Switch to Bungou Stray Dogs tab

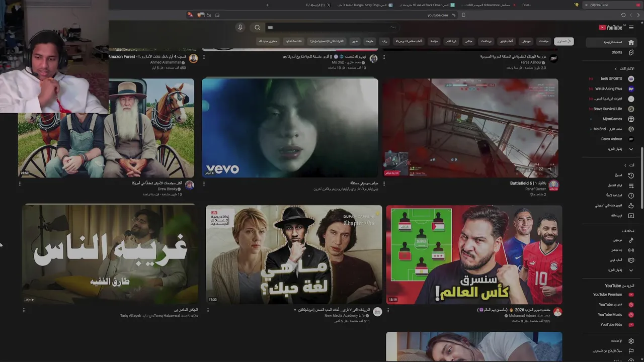pos(366,5)
